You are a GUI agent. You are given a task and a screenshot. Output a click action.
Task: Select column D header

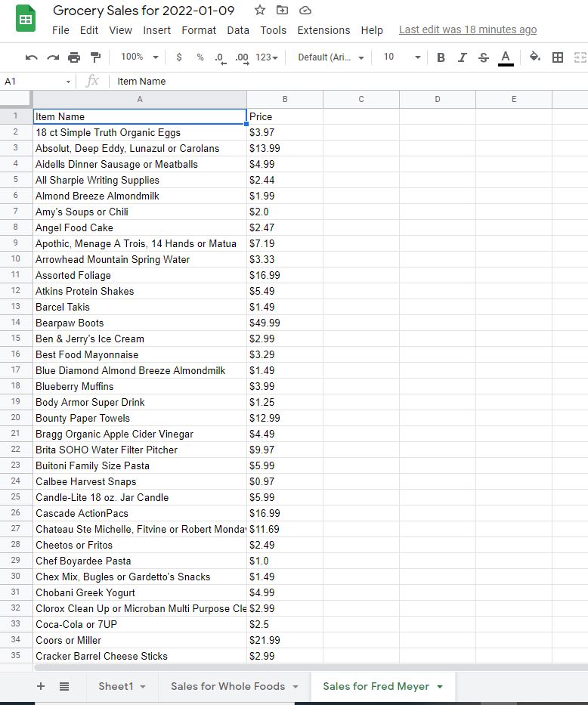click(x=438, y=99)
